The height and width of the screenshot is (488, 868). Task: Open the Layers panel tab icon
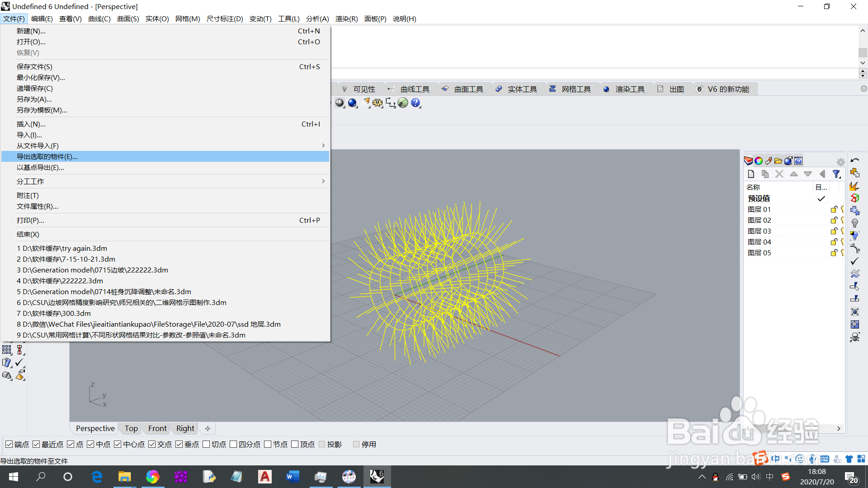pos(749,161)
